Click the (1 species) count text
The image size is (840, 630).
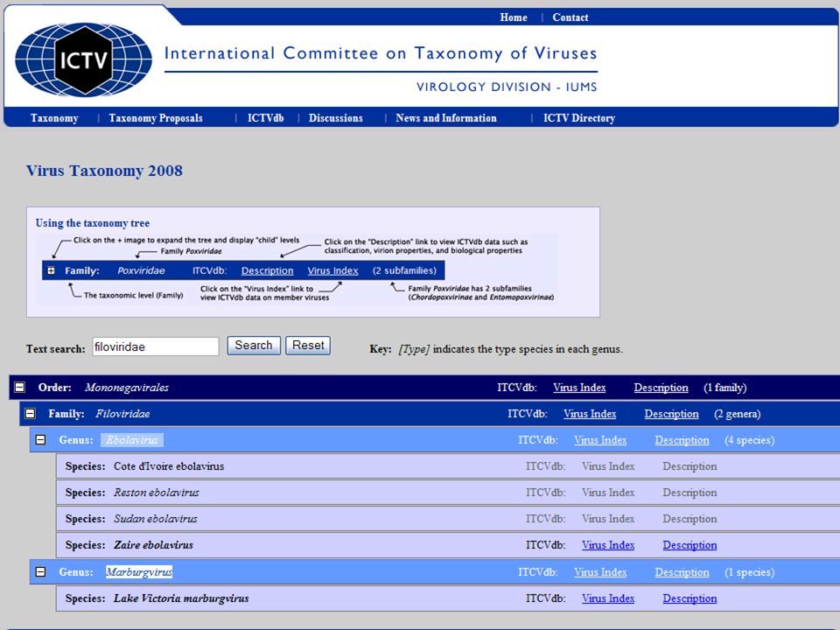pos(749,572)
